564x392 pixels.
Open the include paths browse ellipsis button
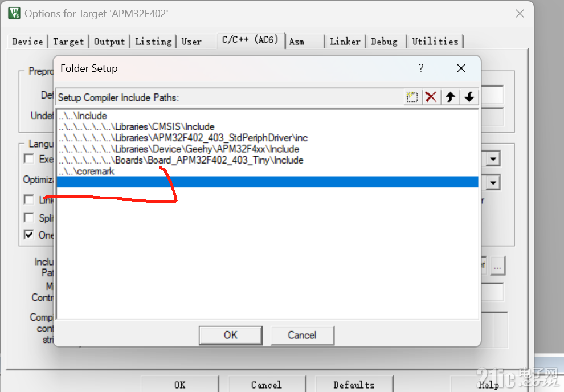coord(497,267)
